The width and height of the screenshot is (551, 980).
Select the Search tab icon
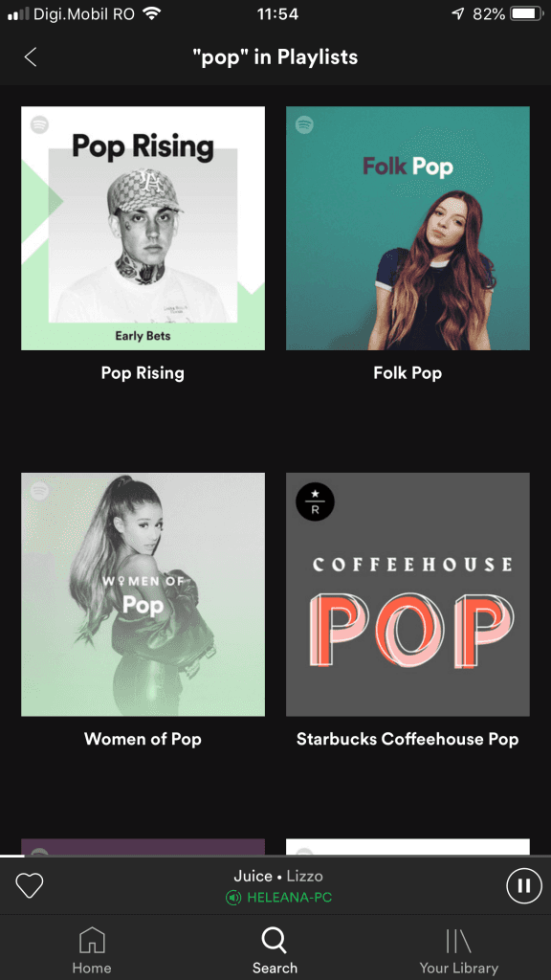point(275,940)
